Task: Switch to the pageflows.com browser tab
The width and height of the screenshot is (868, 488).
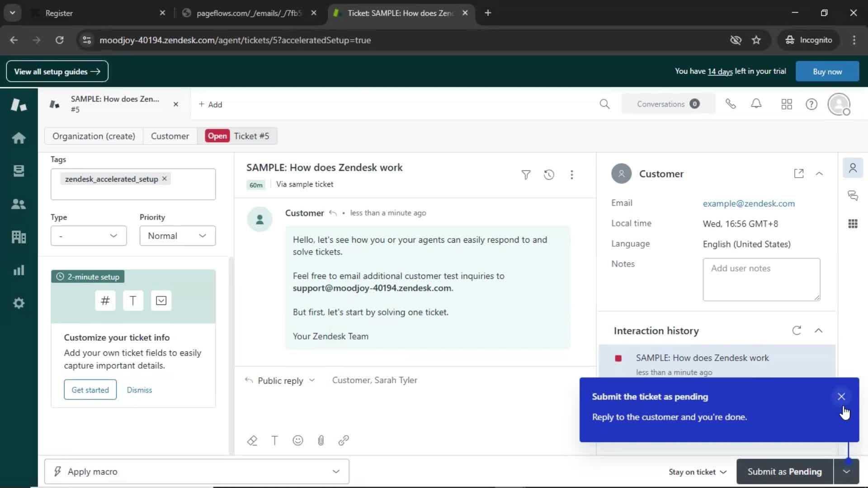Action: tap(249, 13)
